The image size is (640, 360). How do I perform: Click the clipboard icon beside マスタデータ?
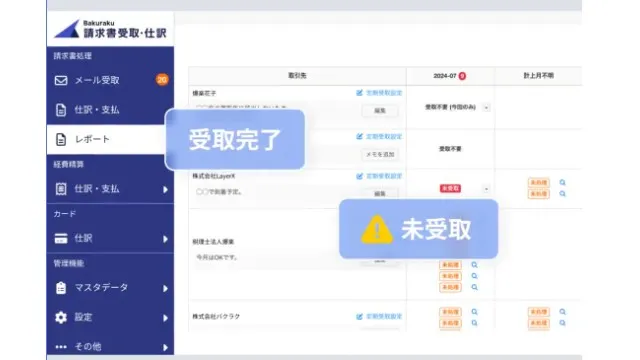tap(61, 288)
